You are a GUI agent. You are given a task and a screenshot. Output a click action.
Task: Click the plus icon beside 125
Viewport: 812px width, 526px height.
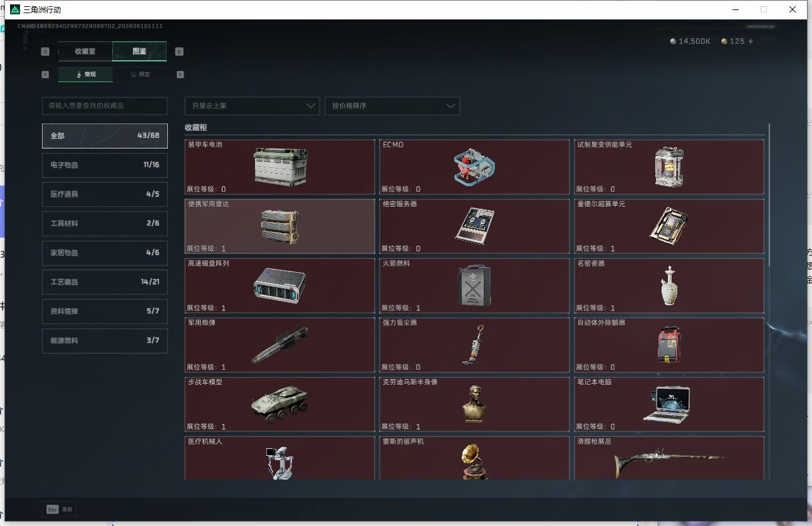pos(751,41)
